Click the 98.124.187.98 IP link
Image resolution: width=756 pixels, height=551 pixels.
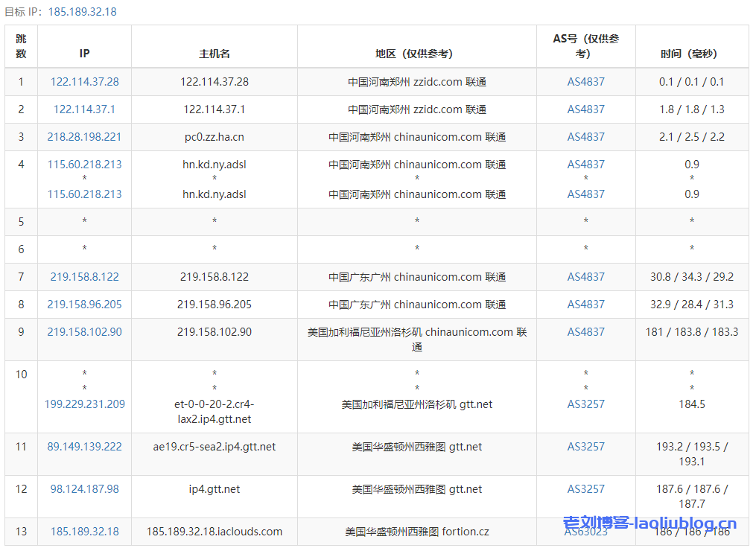84,489
